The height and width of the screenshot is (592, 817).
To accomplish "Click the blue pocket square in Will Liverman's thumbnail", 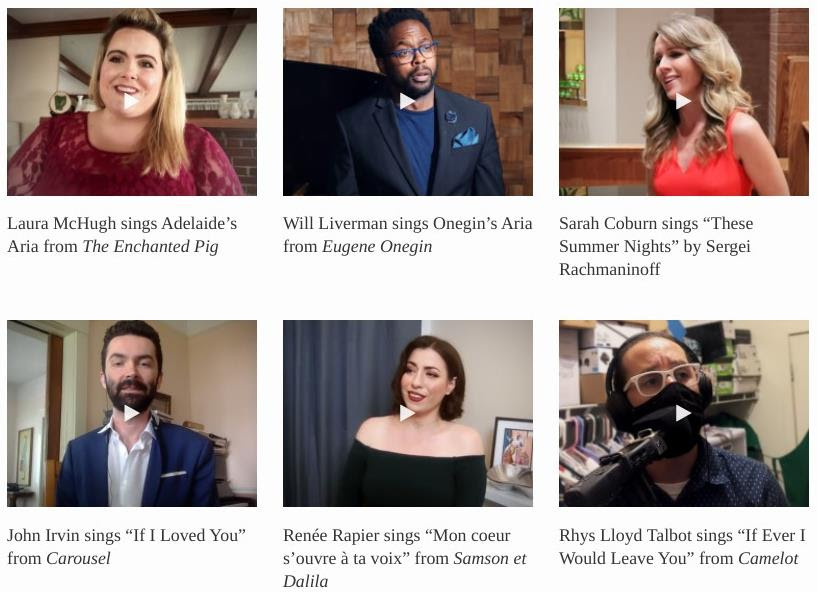I will click(465, 137).
